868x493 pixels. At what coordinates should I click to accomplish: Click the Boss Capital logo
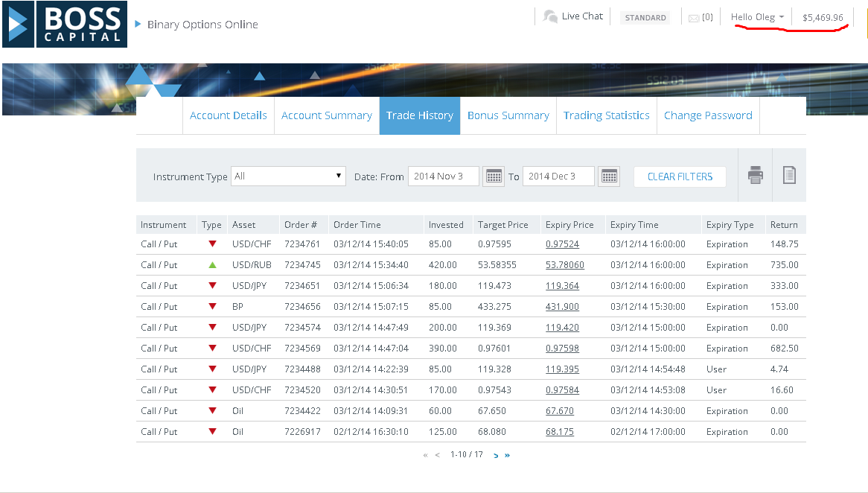click(x=65, y=24)
